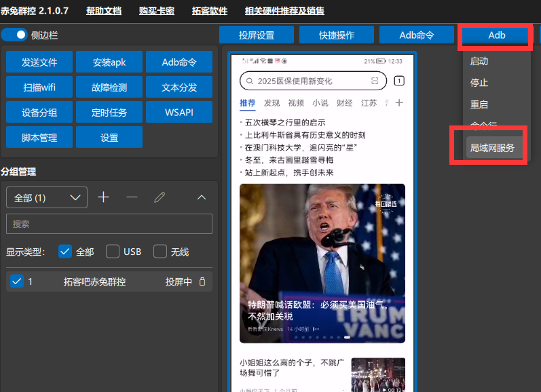Edit group name with pencil icon
541x392 pixels.
(160, 197)
